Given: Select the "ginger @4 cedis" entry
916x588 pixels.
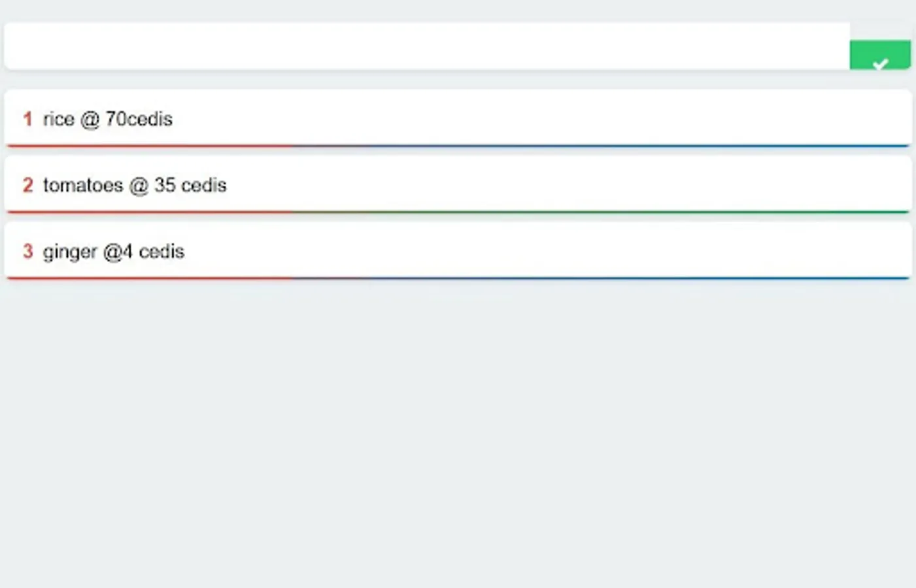Looking at the screenshot, I should (458, 251).
